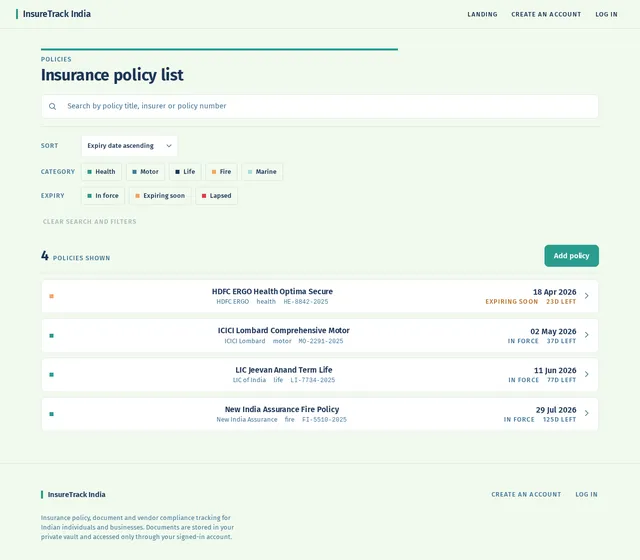The width and height of the screenshot is (640, 560).
Task: Click the InsureTrack India header logo
Action: coord(53,14)
